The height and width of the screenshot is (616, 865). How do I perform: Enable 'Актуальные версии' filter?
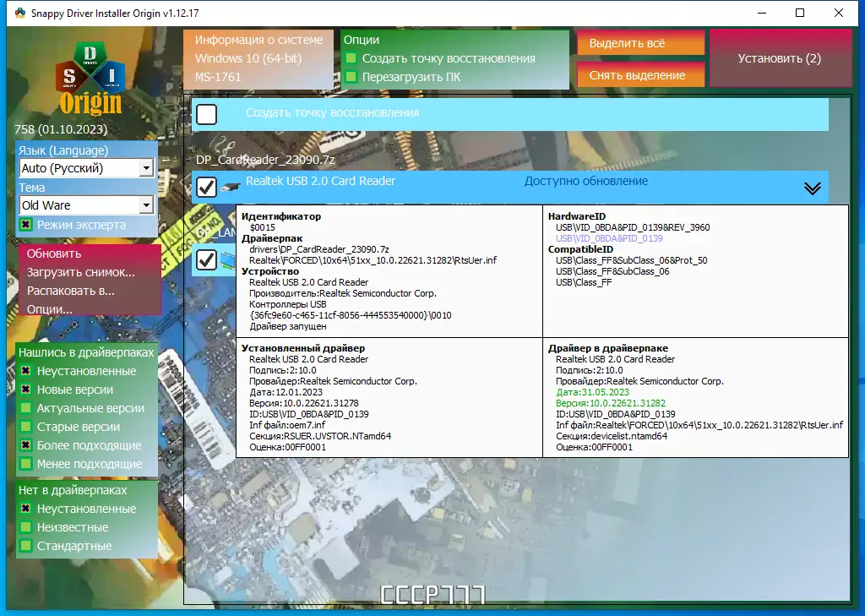25,408
